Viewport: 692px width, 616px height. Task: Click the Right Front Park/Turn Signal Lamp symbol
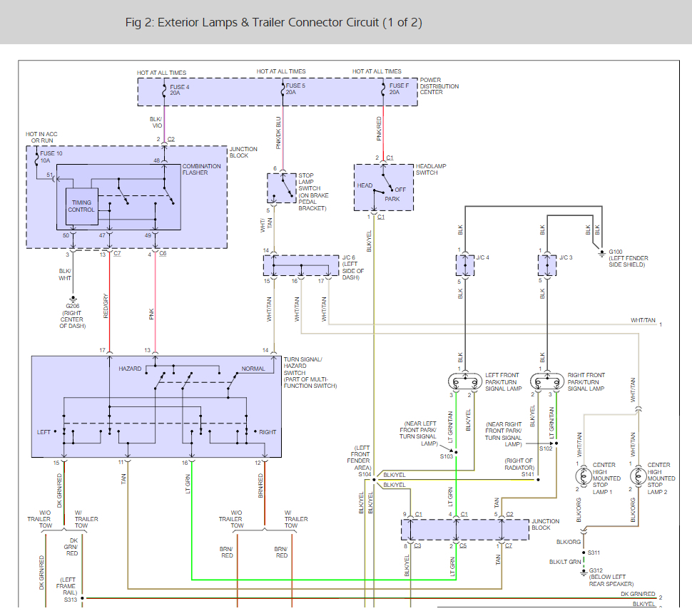547,381
